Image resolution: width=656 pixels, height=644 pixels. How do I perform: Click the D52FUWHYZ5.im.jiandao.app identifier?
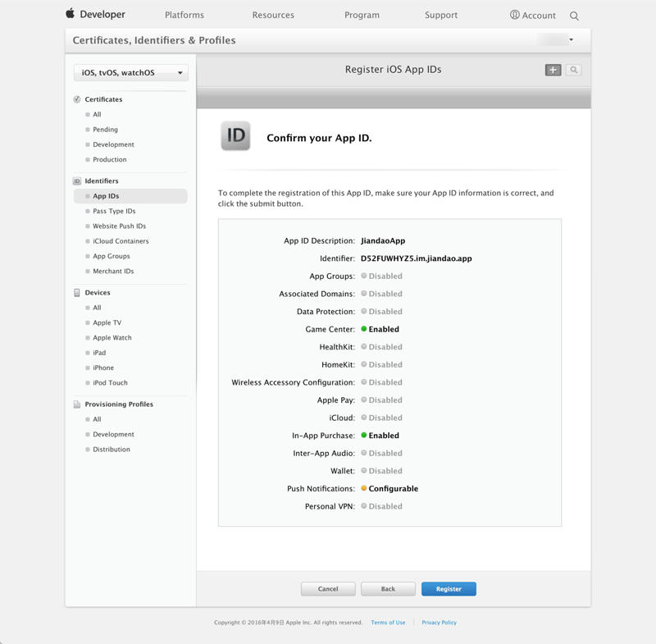click(x=417, y=258)
